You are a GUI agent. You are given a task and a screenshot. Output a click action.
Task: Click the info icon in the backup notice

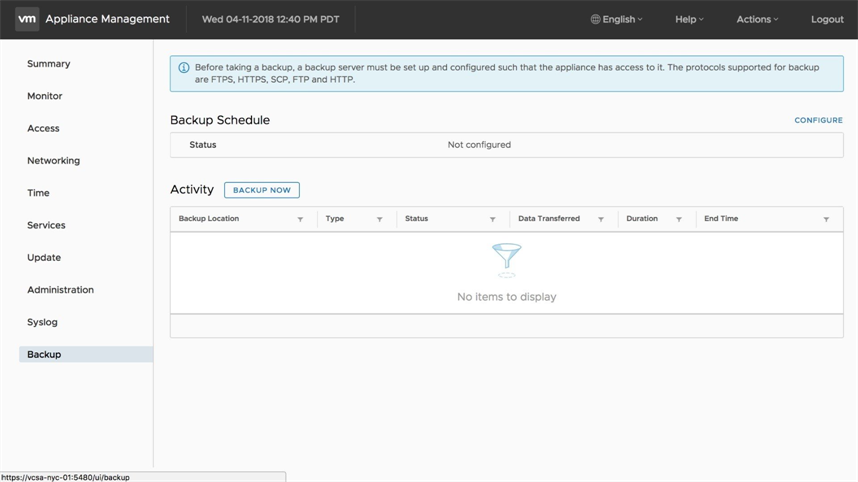(x=184, y=68)
